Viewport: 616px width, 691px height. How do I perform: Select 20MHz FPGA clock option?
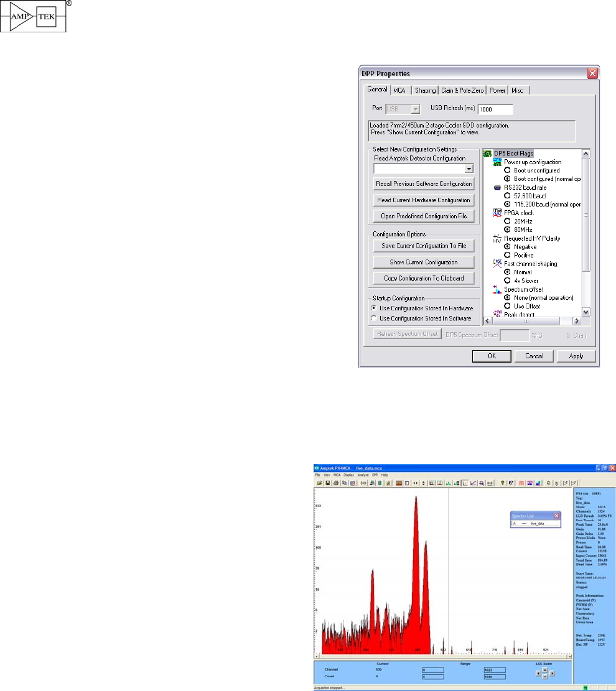pyautogui.click(x=507, y=221)
